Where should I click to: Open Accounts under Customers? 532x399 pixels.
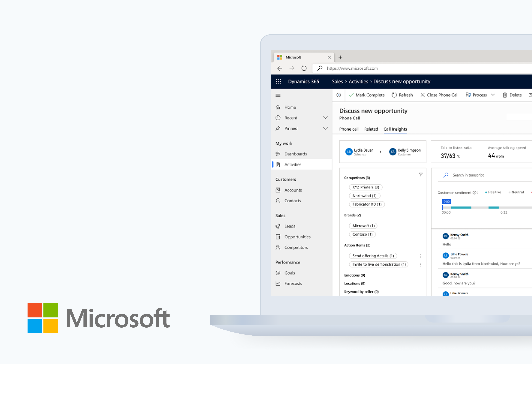click(293, 190)
